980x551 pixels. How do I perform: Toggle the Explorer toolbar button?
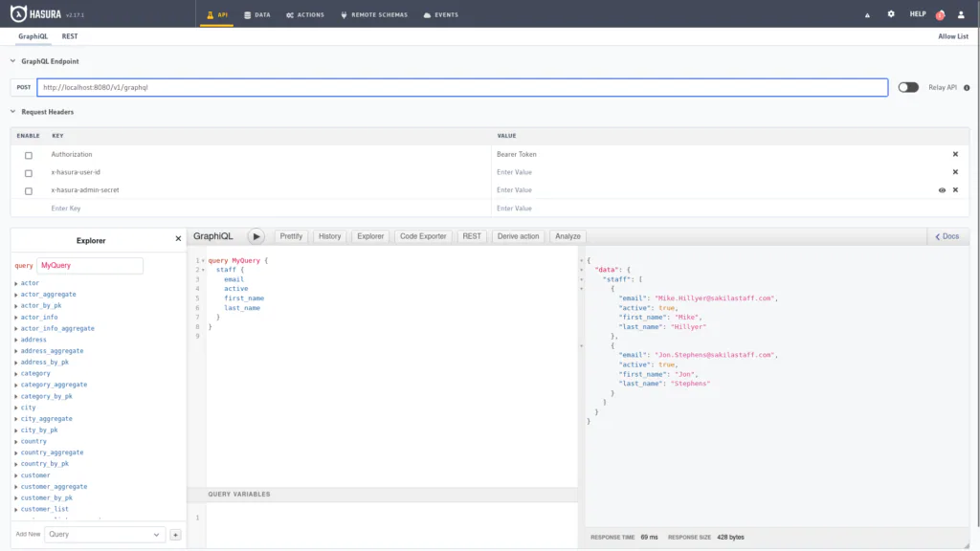(x=370, y=237)
